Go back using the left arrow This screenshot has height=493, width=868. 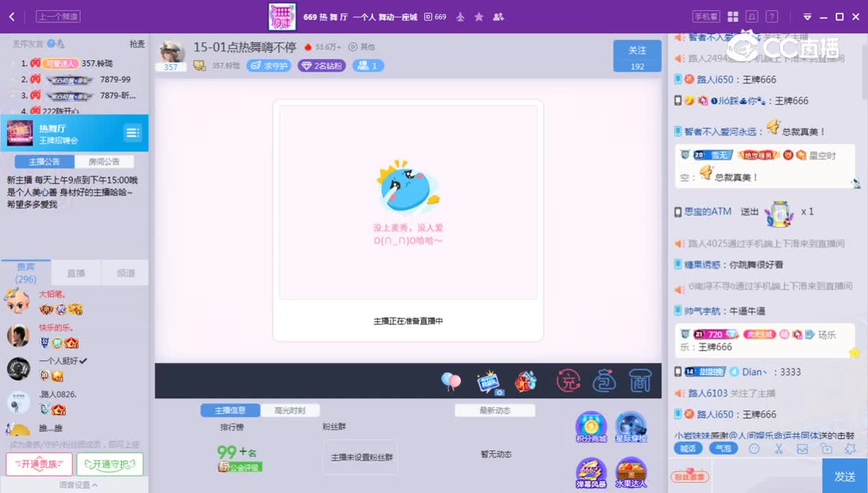click(12, 16)
